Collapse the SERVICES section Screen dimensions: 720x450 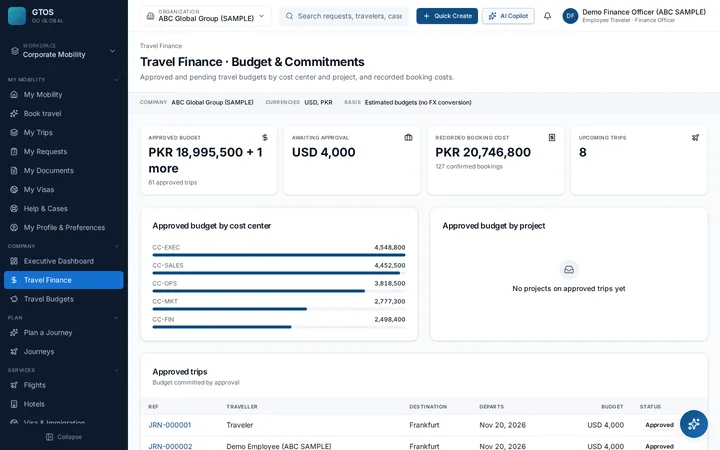[x=116, y=370]
